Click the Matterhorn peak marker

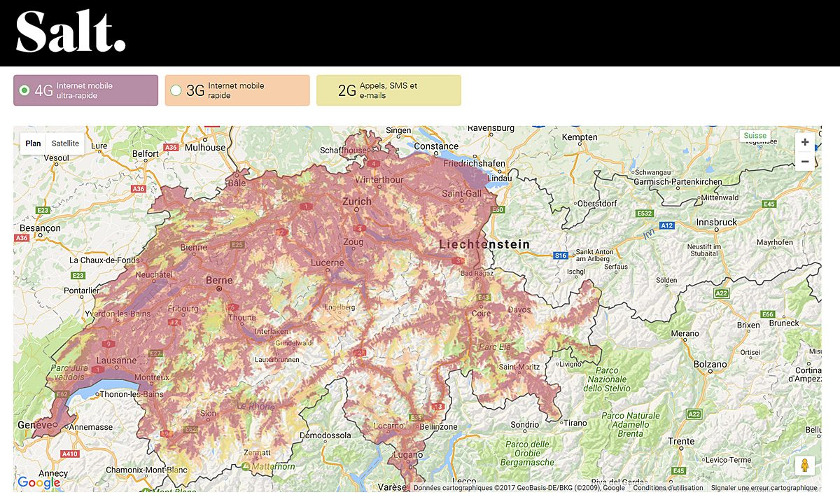pyautogui.click(x=246, y=465)
